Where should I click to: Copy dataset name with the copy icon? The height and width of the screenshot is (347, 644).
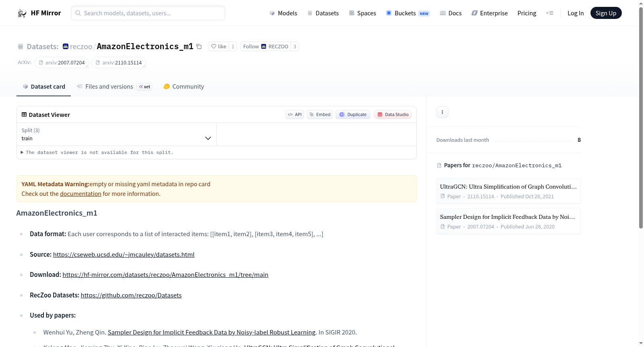click(x=199, y=46)
